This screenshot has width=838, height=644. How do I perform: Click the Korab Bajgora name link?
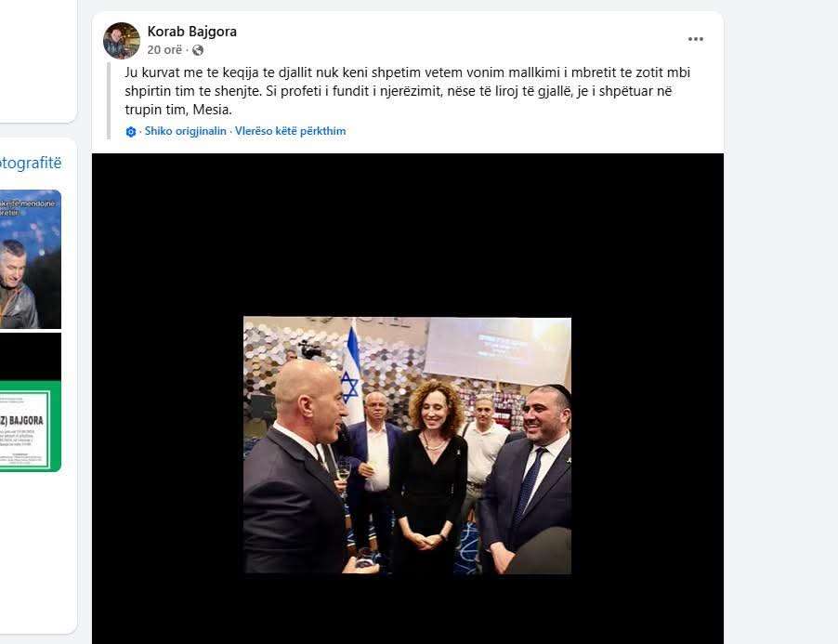[192, 32]
